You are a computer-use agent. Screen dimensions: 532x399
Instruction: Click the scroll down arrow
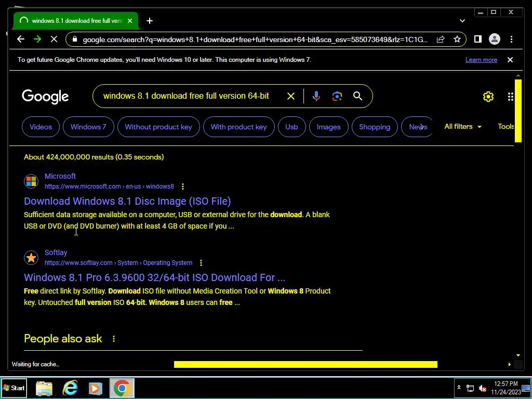pos(518,355)
